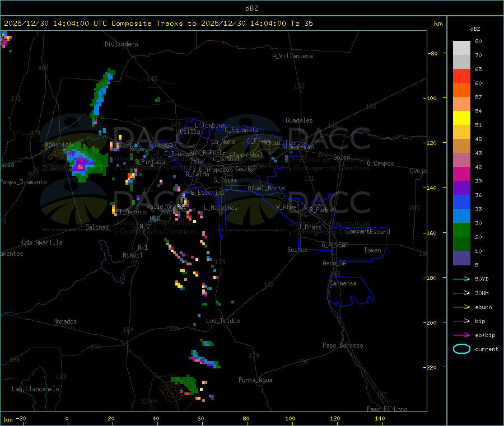This screenshot has width=504, height=426.
Task: Click the Guadales location label
Action: tap(299, 120)
